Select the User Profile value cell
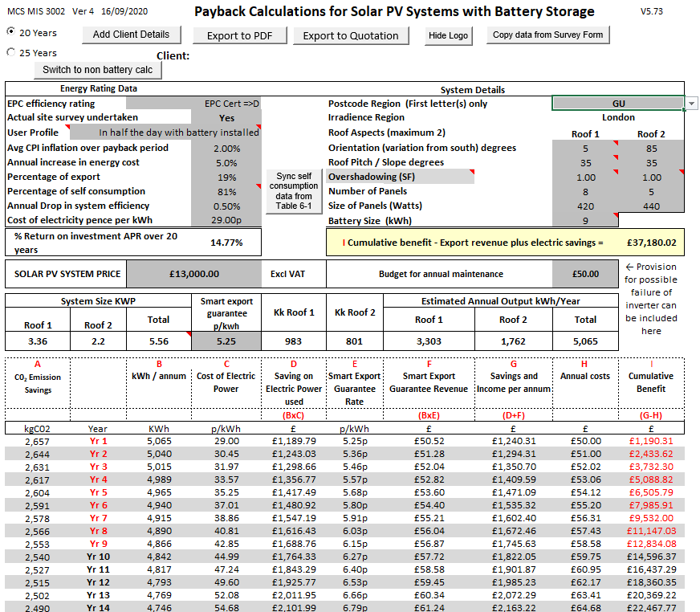The image size is (700, 612). (178, 133)
